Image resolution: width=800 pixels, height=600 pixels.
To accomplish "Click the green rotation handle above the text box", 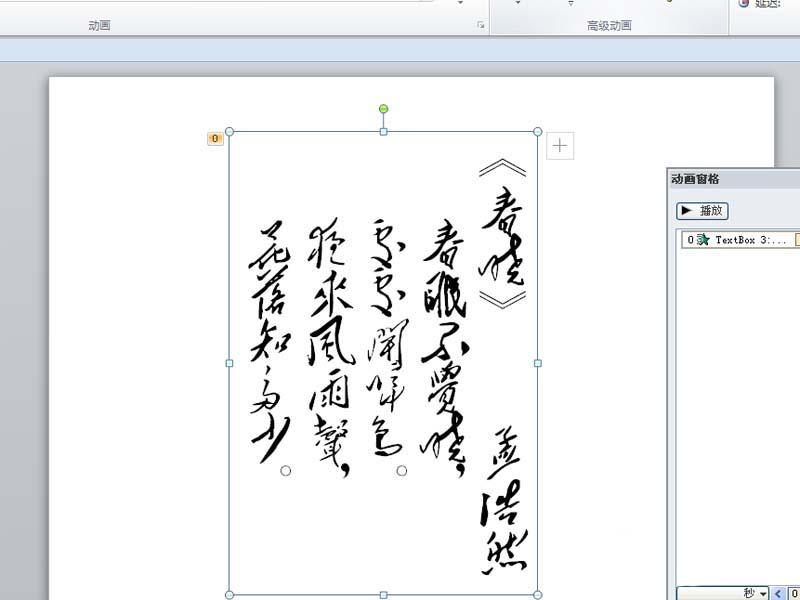I will 384,109.
